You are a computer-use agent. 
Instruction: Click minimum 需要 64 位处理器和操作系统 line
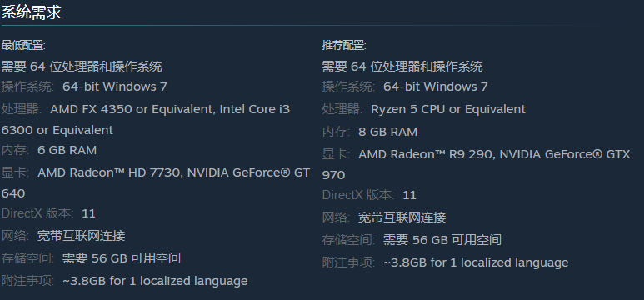point(82,66)
